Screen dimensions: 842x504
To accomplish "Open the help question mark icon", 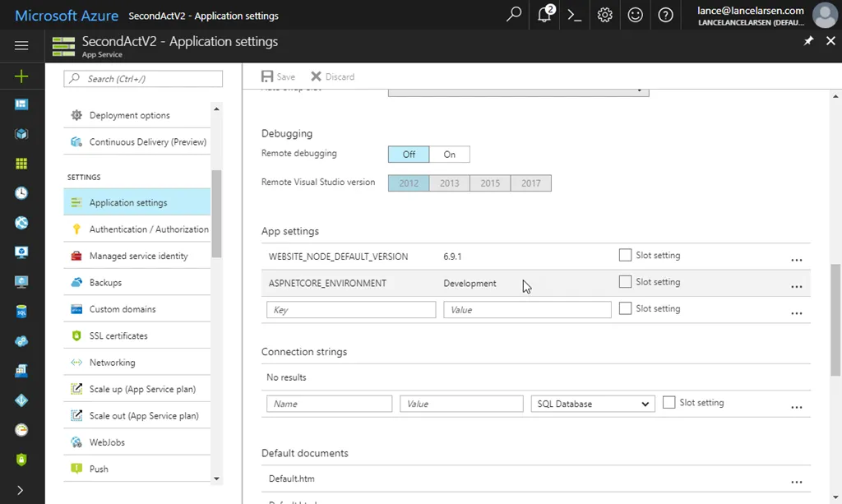I will click(665, 15).
